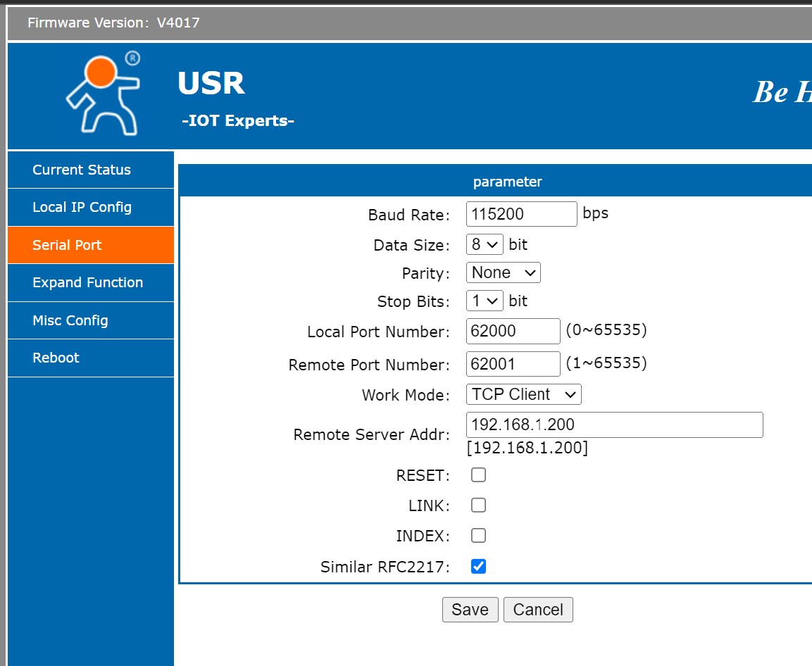Image resolution: width=812 pixels, height=666 pixels.
Task: Open the Expand Function page
Action: [87, 282]
